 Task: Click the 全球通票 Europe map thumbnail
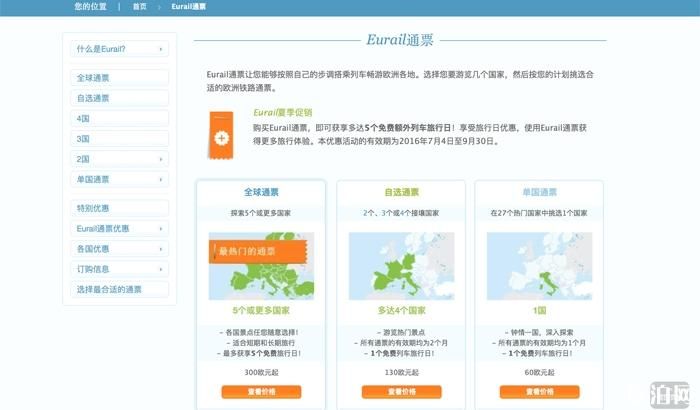coord(261,266)
